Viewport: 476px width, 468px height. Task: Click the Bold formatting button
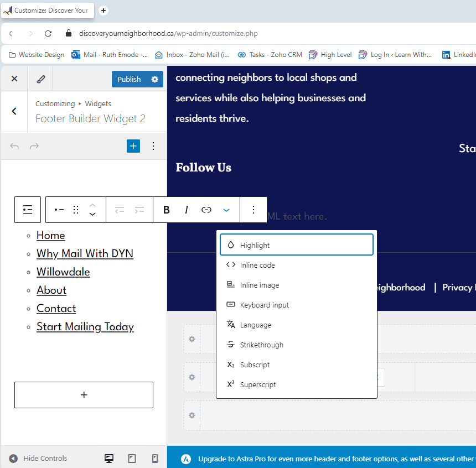click(166, 210)
